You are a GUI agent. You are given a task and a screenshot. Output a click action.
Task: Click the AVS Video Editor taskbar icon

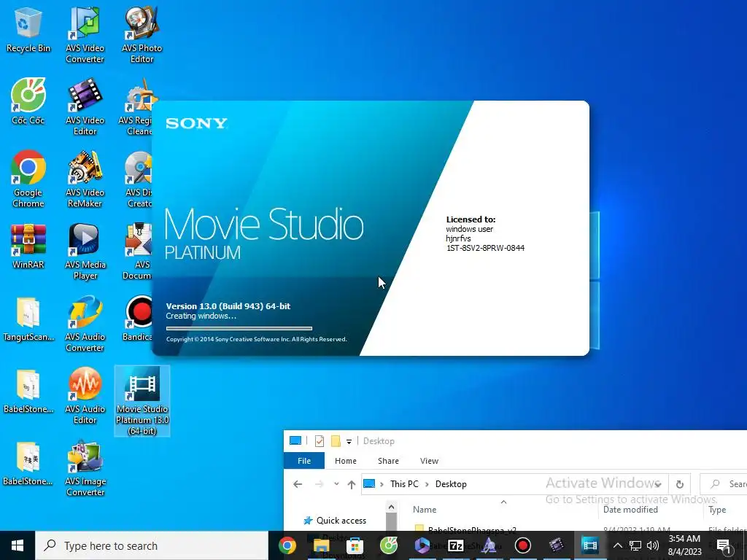(556, 545)
